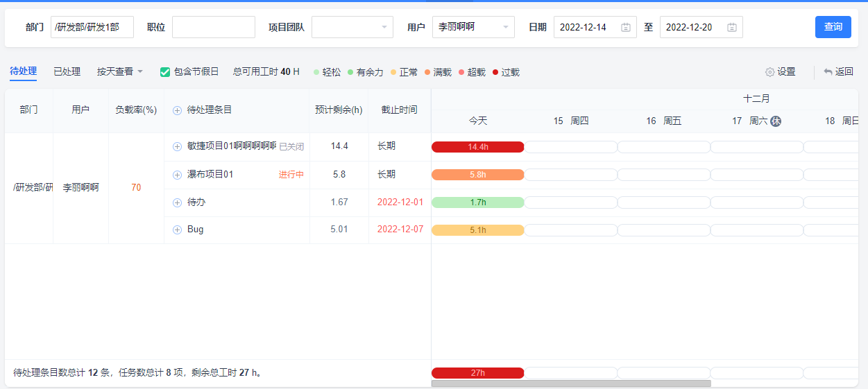The height and width of the screenshot is (389, 868).
Task: Click the 有余力 legend color dot
Action: pos(350,72)
